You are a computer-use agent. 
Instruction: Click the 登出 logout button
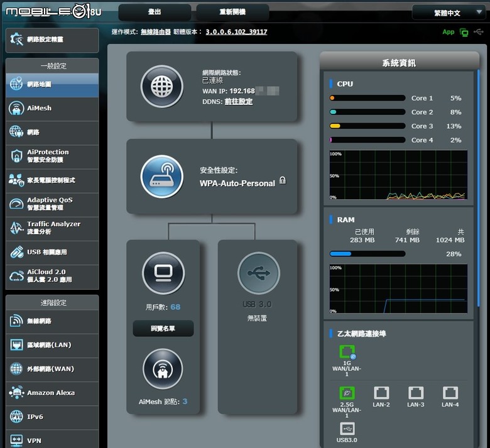155,12
